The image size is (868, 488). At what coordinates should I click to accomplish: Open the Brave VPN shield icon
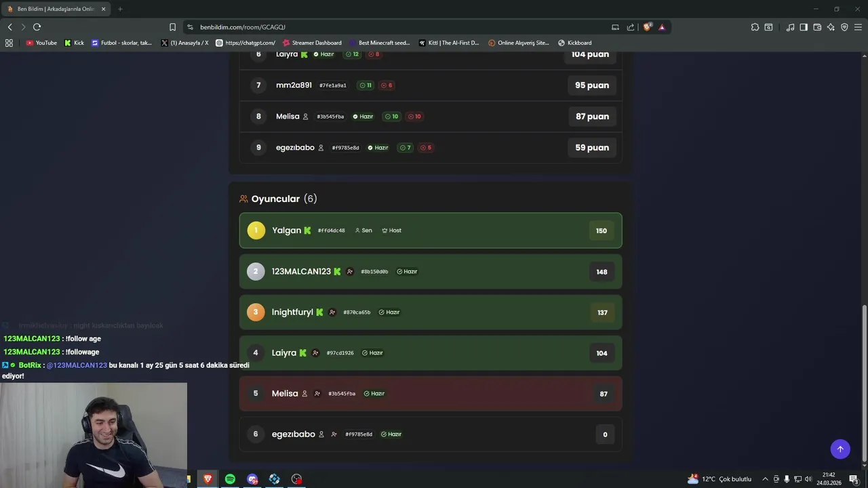(844, 27)
